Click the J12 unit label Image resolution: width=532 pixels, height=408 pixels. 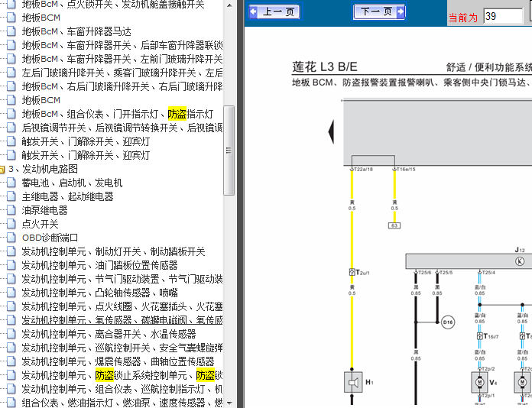coord(520,250)
